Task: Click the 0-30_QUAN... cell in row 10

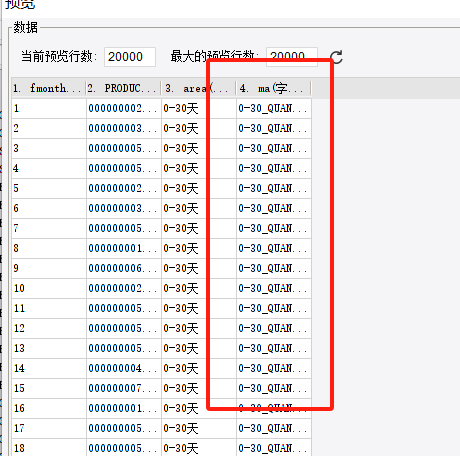Action: click(x=274, y=288)
